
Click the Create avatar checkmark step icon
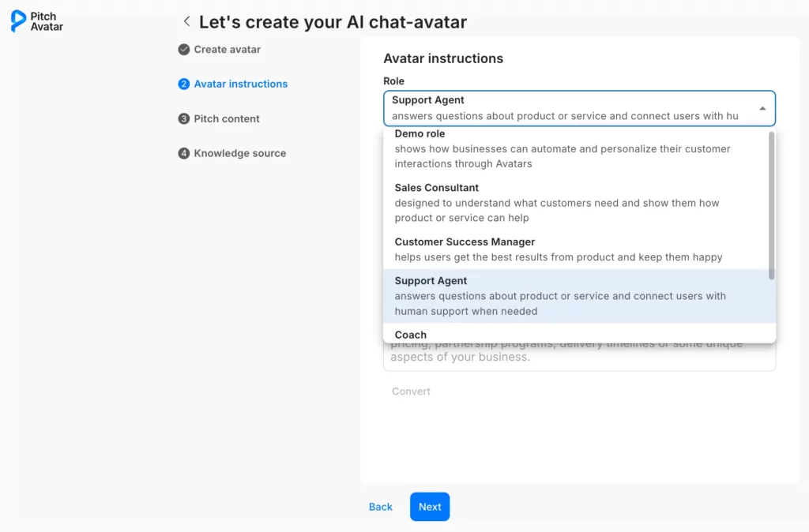(184, 49)
